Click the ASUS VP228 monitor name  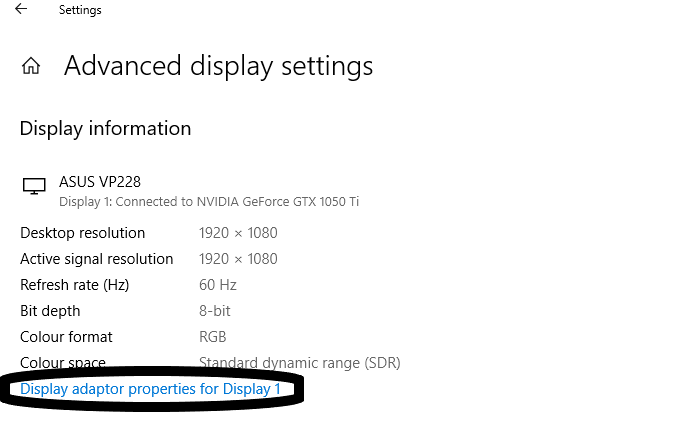pyautogui.click(x=100, y=181)
